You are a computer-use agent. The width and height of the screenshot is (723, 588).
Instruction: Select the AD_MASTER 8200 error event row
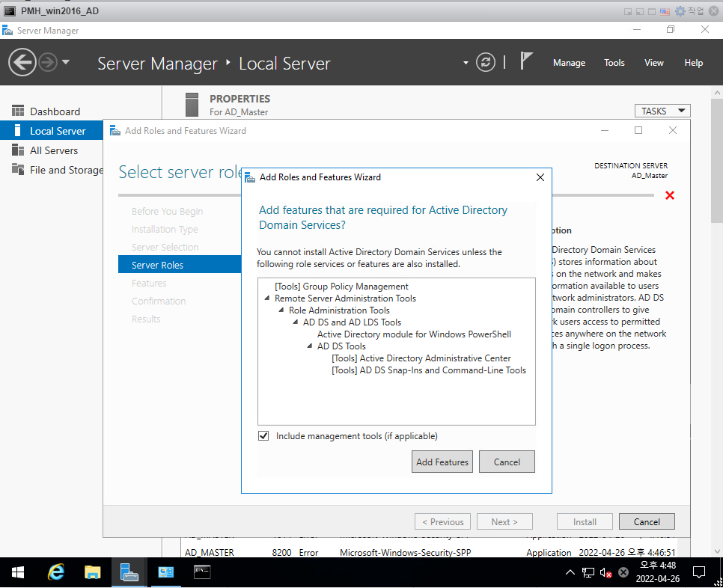[430, 552]
